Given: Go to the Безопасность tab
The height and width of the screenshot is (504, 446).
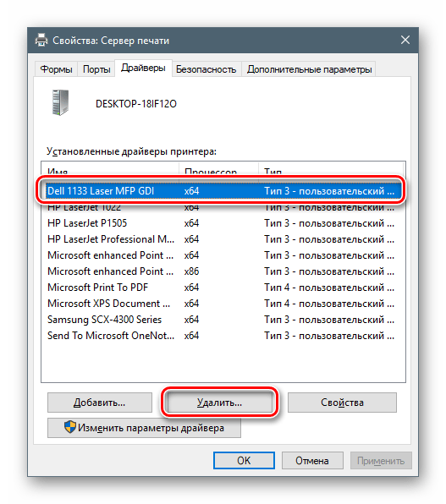Looking at the screenshot, I should coord(206,69).
